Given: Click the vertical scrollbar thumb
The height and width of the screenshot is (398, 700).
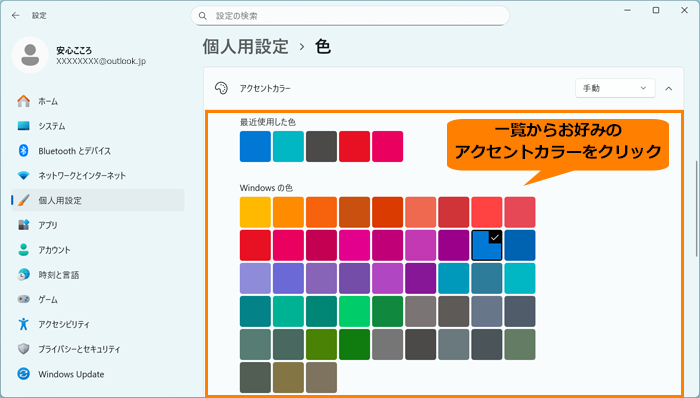Looking at the screenshot, I should 696,208.
